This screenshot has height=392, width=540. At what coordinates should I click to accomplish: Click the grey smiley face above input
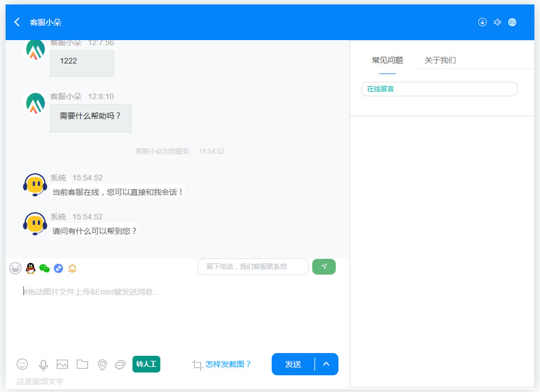click(16, 268)
